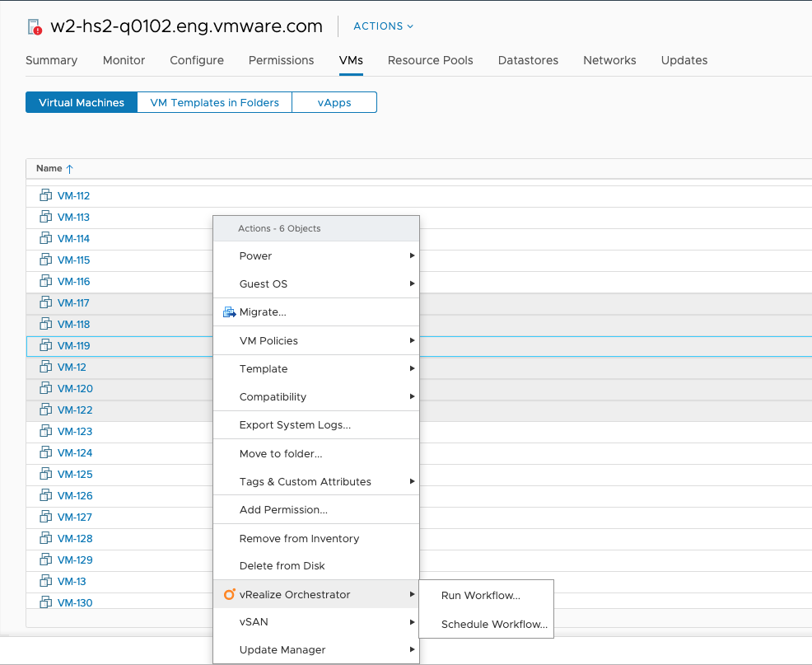The height and width of the screenshot is (665, 812).
Task: Click the vRealize Orchestrator orange icon
Action: 229,594
